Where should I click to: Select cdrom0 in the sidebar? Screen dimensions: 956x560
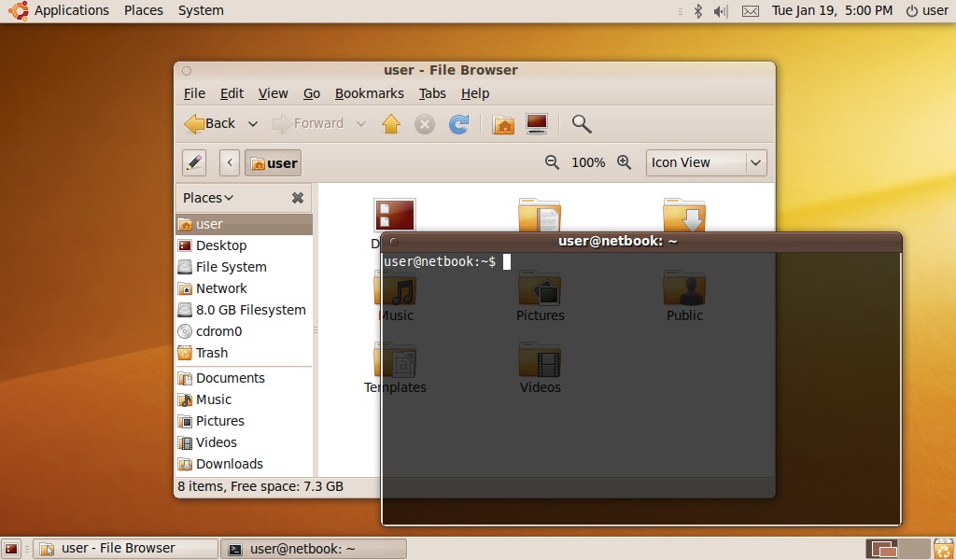point(244,331)
